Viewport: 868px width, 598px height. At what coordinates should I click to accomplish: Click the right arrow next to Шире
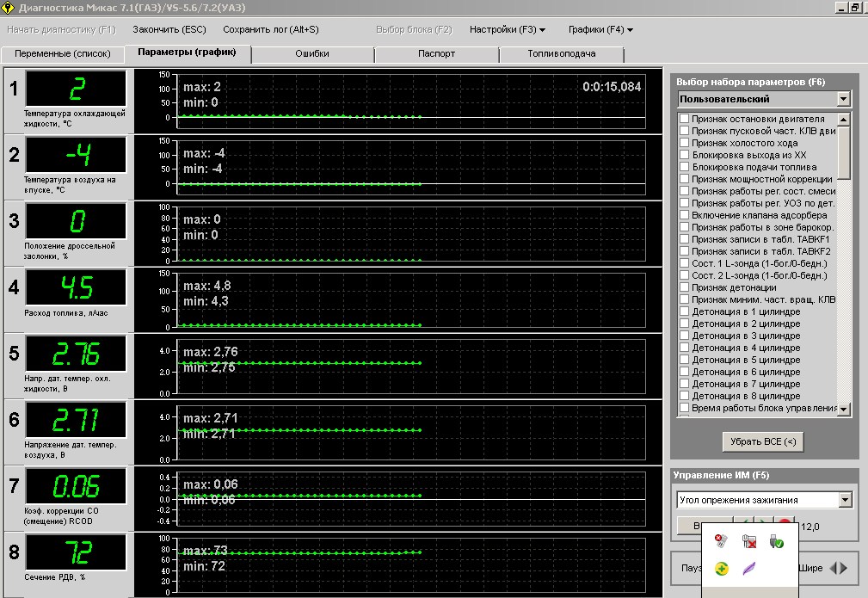(x=843, y=568)
